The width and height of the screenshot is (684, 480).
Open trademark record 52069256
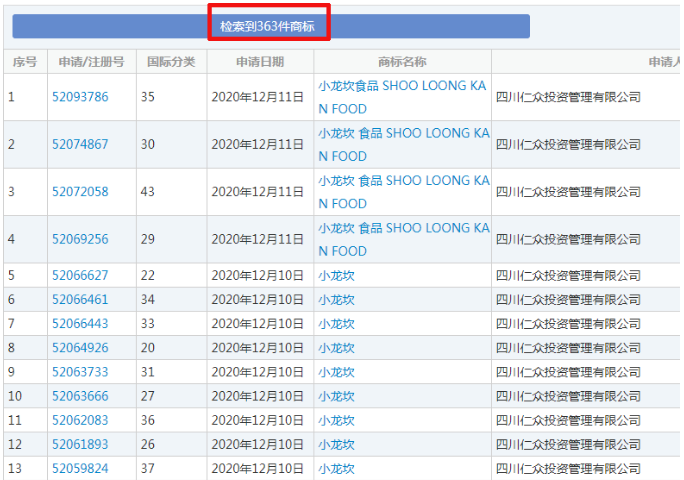tap(80, 239)
